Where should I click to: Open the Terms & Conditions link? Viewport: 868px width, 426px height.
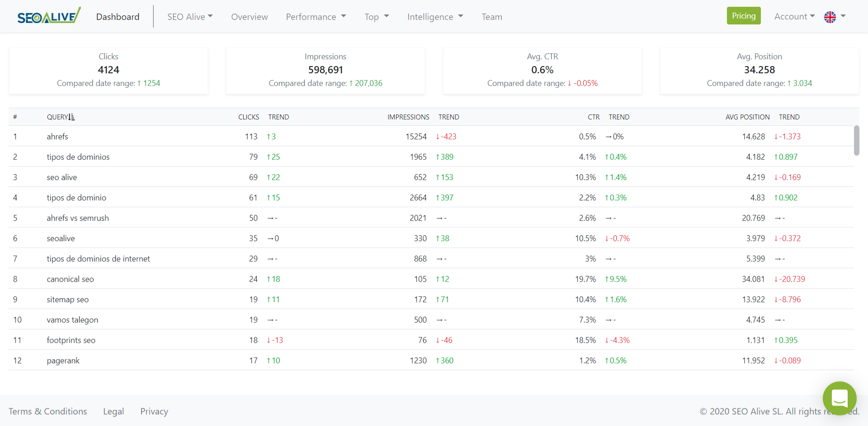pos(48,412)
